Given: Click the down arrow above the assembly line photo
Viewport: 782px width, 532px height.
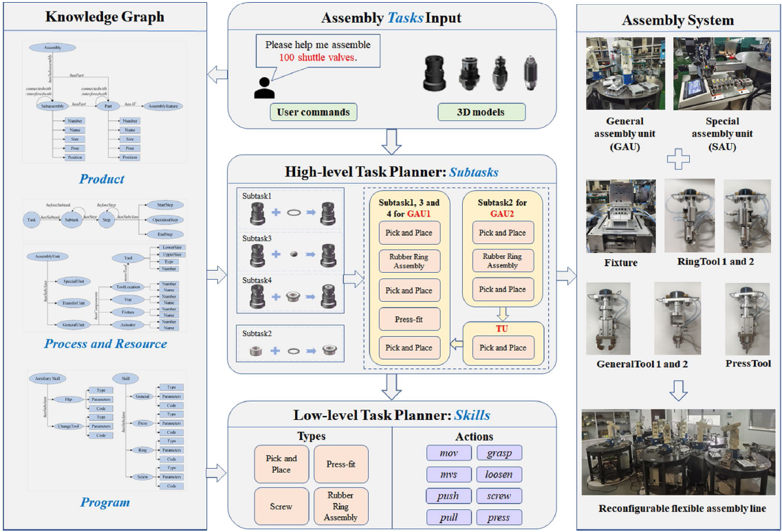Looking at the screenshot, I should click(x=678, y=390).
